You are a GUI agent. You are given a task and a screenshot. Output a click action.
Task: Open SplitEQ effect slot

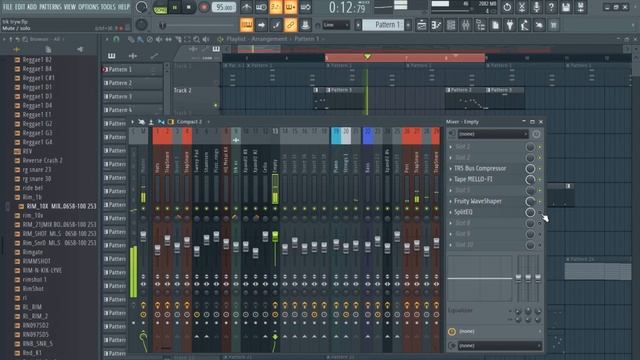click(x=463, y=212)
